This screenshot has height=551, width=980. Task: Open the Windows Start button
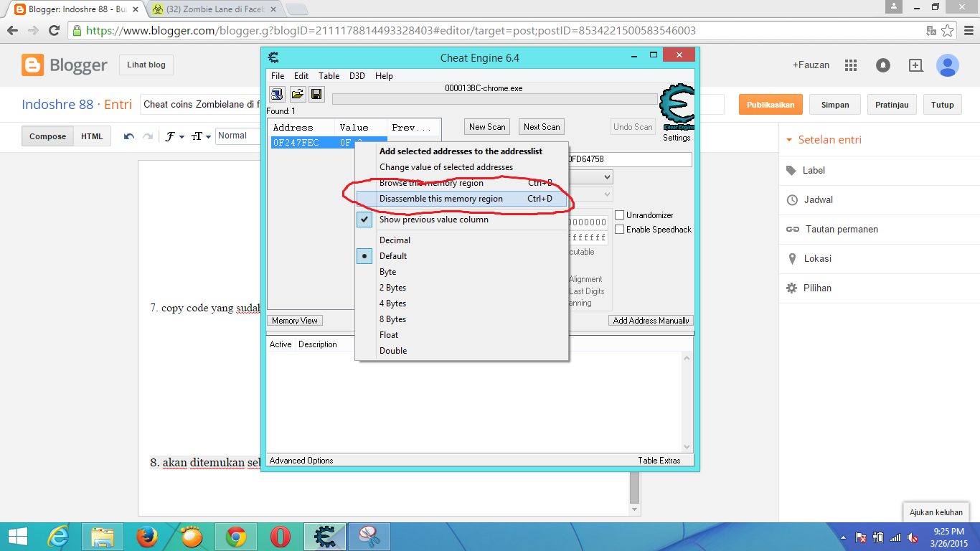(x=18, y=537)
